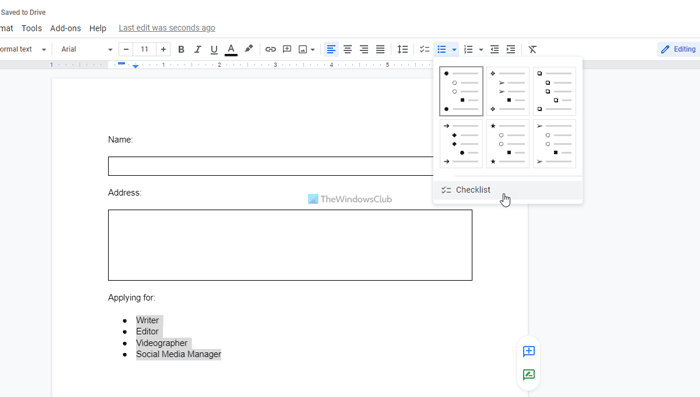
Task: Click the Videographer list item
Action: (x=162, y=343)
